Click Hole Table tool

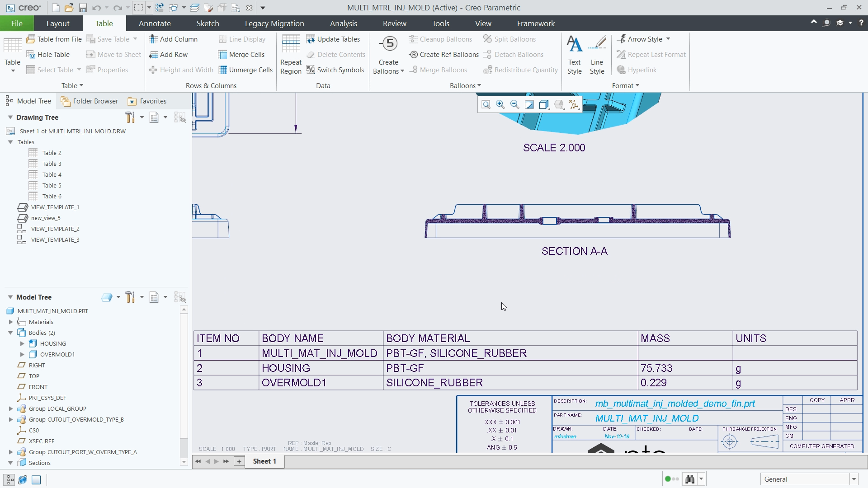(x=48, y=55)
